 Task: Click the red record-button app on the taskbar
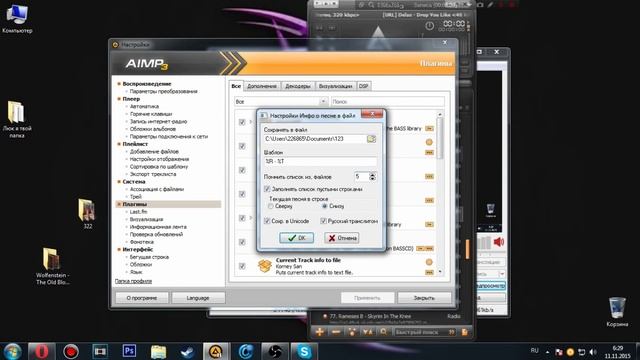point(71,351)
